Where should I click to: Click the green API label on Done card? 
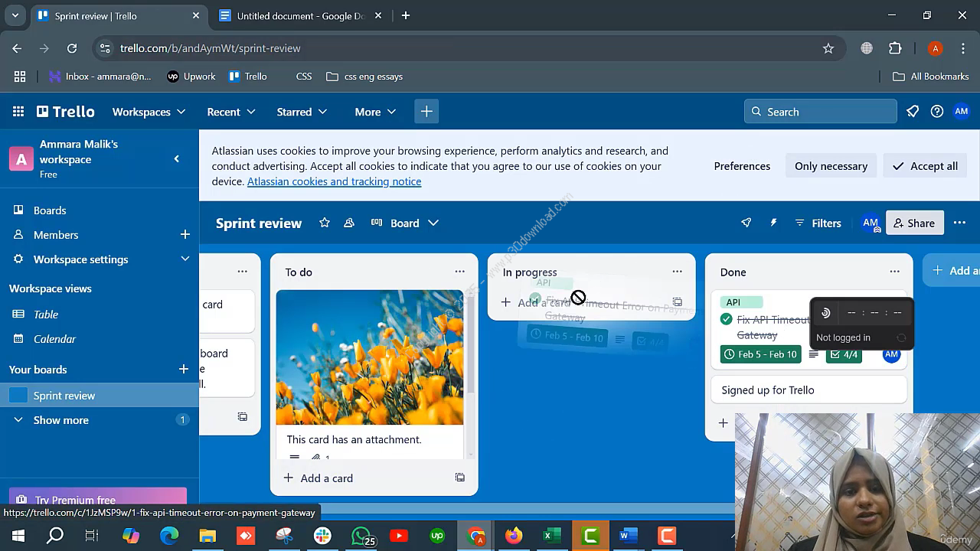(x=742, y=302)
